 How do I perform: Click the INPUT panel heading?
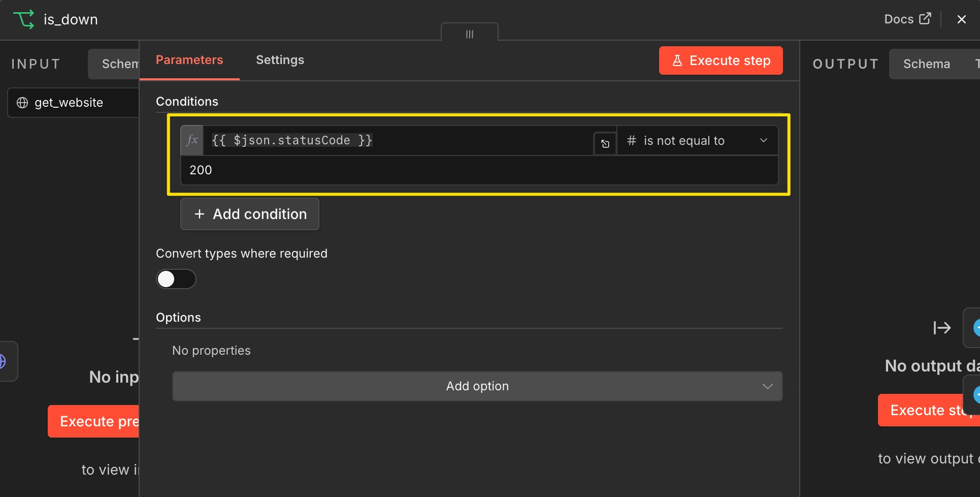coord(36,64)
